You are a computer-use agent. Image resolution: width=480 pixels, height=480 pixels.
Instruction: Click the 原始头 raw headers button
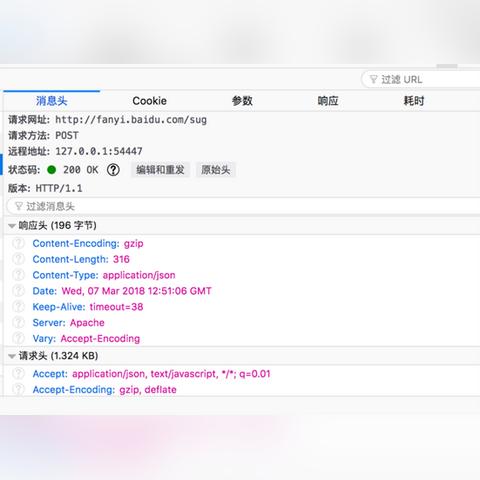tap(216, 170)
